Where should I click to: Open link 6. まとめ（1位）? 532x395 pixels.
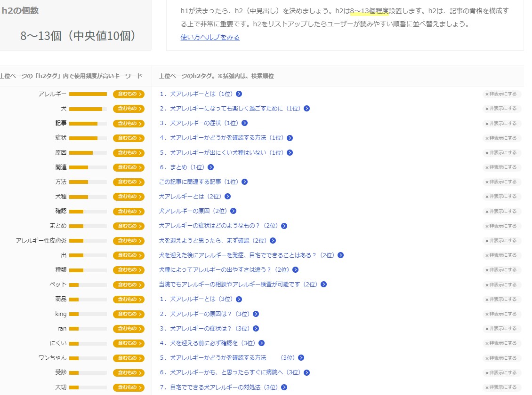182,167
